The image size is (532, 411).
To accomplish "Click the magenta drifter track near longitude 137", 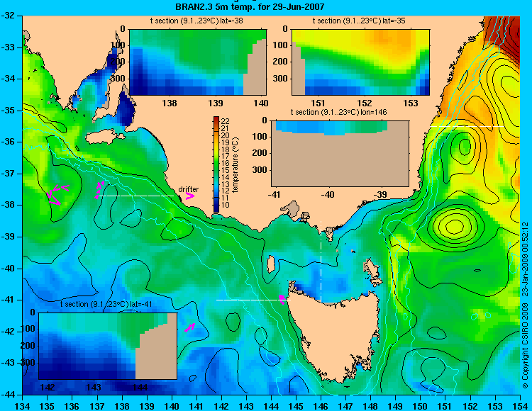I will click(99, 190).
